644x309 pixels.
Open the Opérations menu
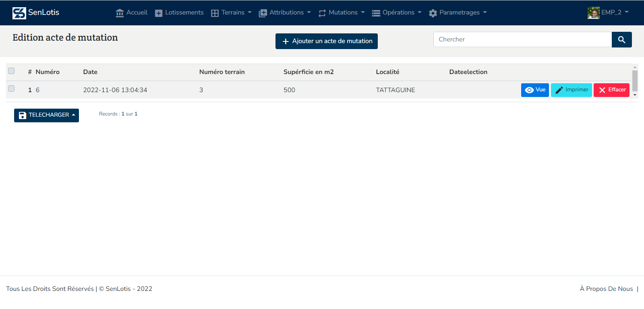click(397, 12)
